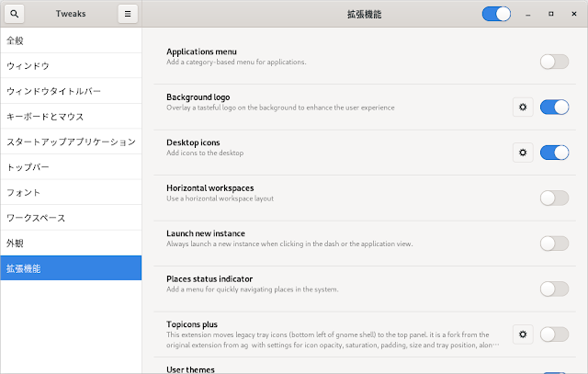Viewport: 588px width, 374px height.
Task: Open Desktop icons settings gear
Action: click(523, 153)
